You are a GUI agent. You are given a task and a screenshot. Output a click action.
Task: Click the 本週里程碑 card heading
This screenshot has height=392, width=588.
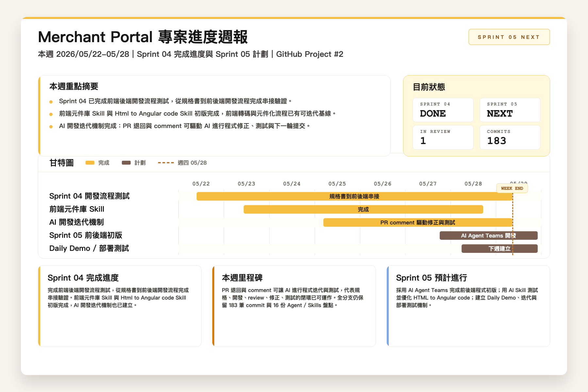point(242,278)
